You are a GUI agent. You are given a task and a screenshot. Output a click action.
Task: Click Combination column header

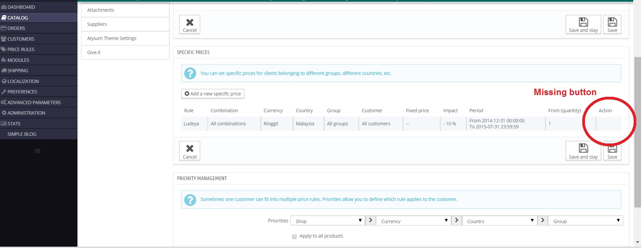[224, 111]
